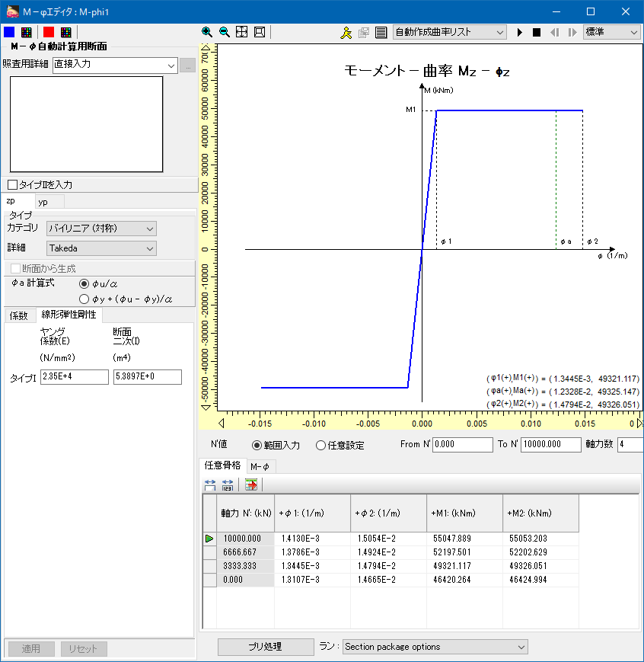The width and height of the screenshot is (644, 662).
Task: Click the ellipsis button next to 照査用詳細
Action: [188, 66]
